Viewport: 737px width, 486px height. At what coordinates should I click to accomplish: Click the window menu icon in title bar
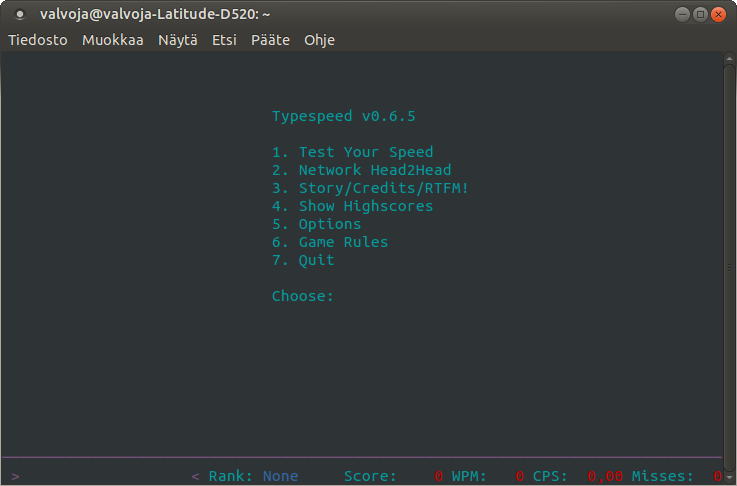point(19,14)
